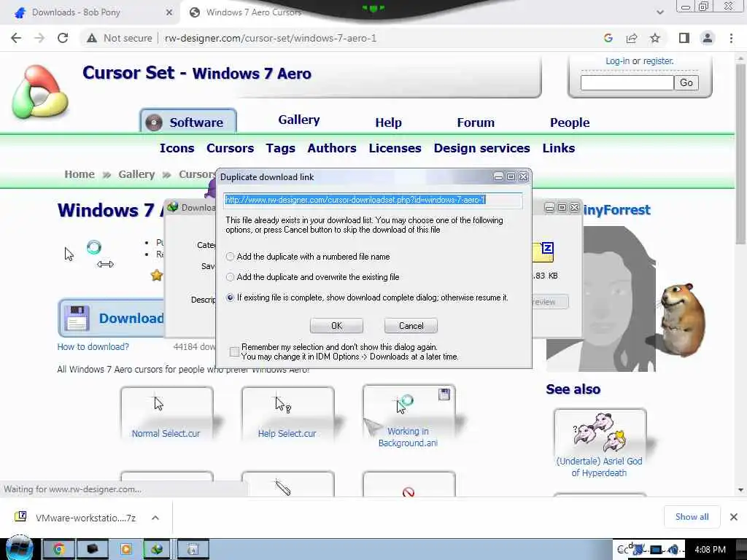Select 'Add the duplicate with a numbered file name'
Viewport: 747px width, 560px height.
point(230,257)
